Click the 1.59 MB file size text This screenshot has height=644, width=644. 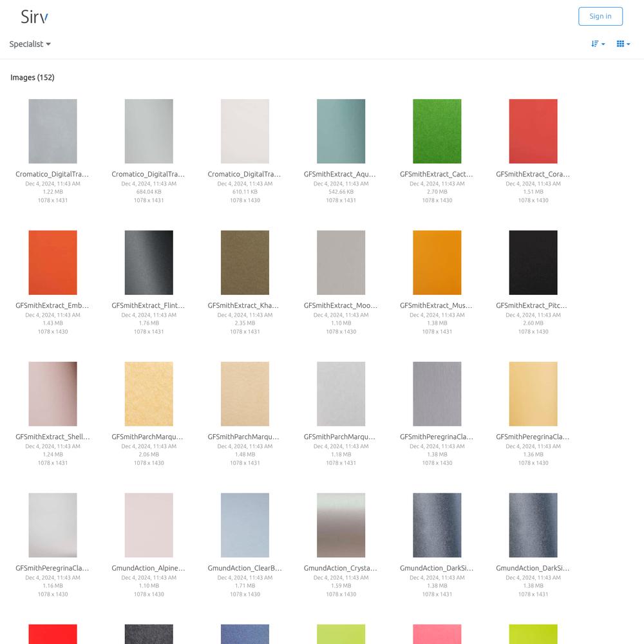(x=341, y=586)
